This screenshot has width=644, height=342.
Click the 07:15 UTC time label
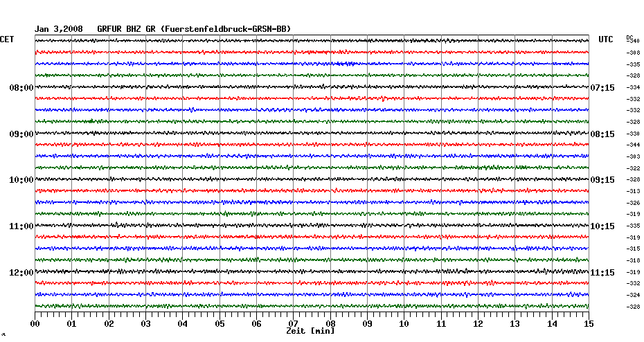click(602, 88)
